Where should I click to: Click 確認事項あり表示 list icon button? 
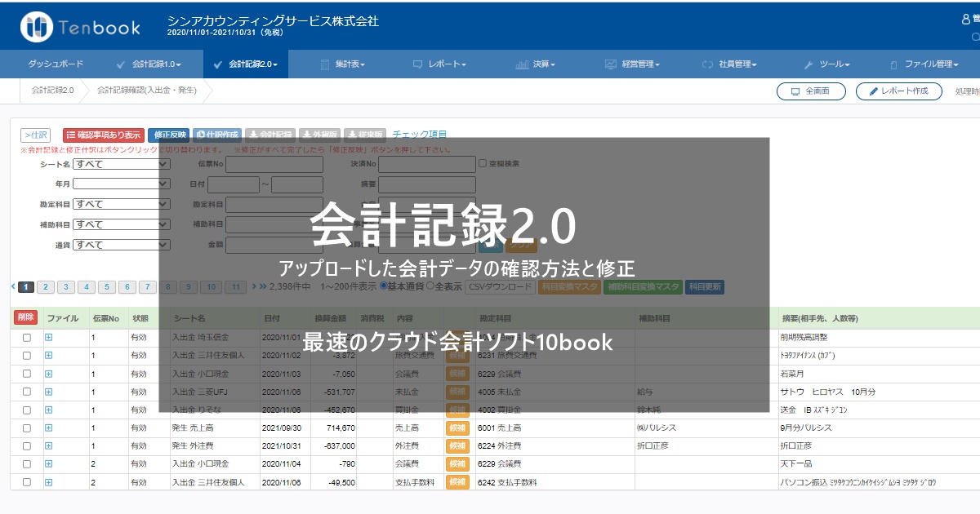103,135
